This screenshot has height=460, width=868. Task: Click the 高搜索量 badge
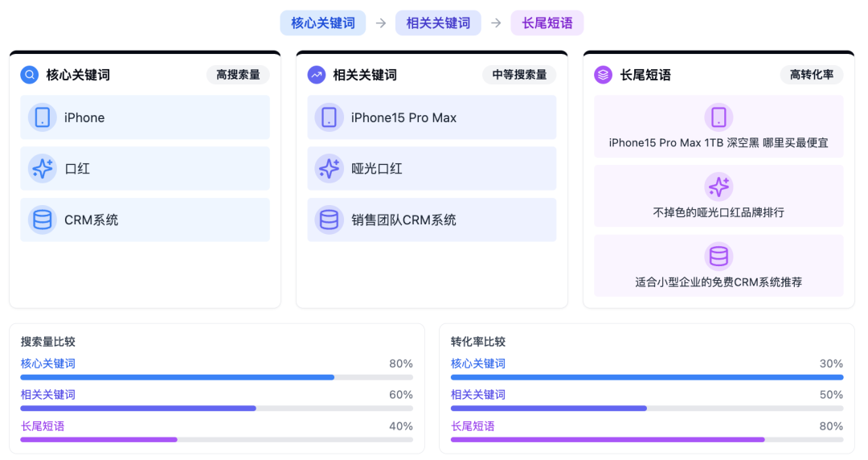point(238,75)
